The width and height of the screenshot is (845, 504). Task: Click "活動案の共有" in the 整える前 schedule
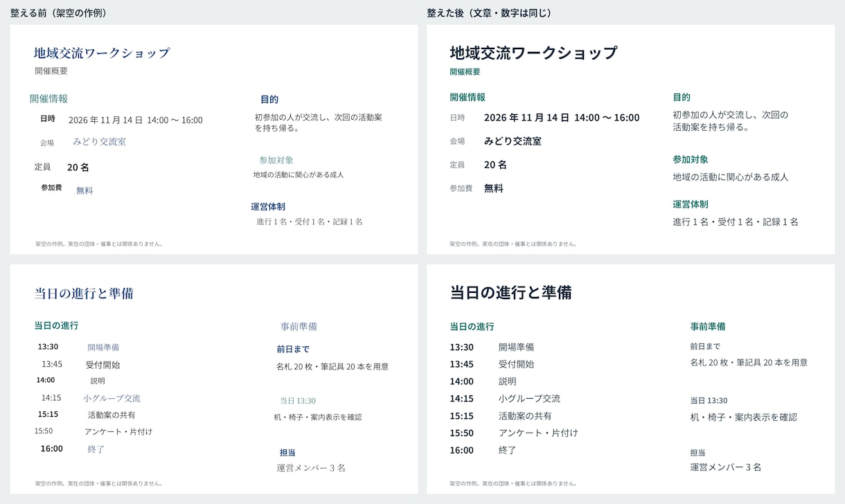click(x=112, y=415)
